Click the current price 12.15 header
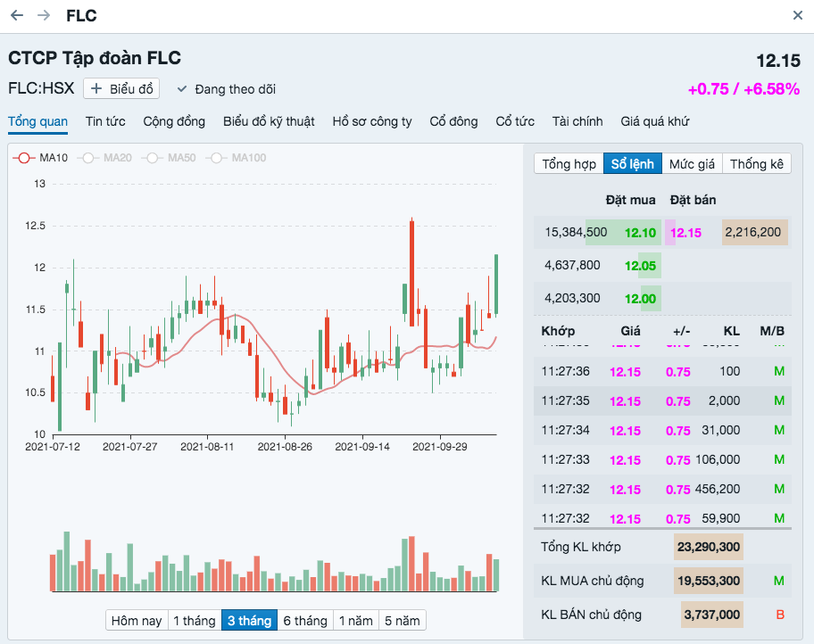The image size is (814, 644). tap(778, 61)
